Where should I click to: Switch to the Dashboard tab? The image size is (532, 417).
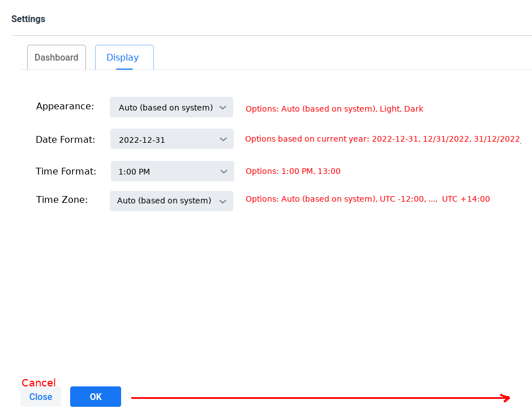(57, 58)
